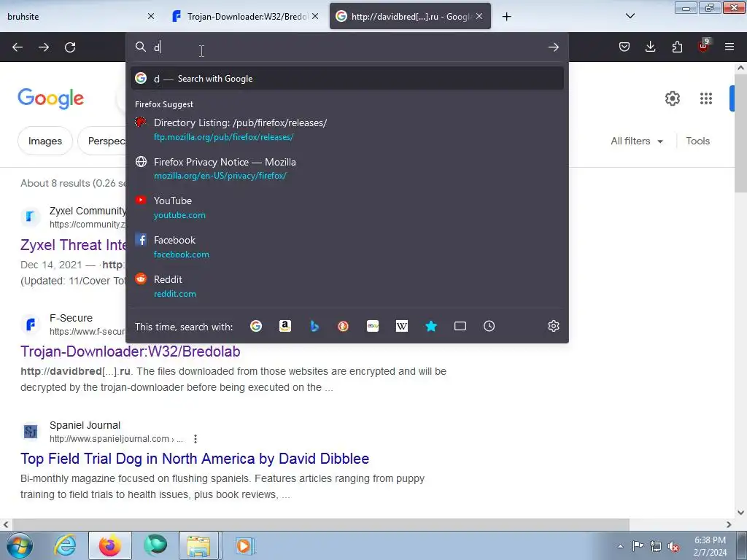The width and height of the screenshot is (747, 560).
Task: Open the Pocket save icon
Action: coord(624,47)
